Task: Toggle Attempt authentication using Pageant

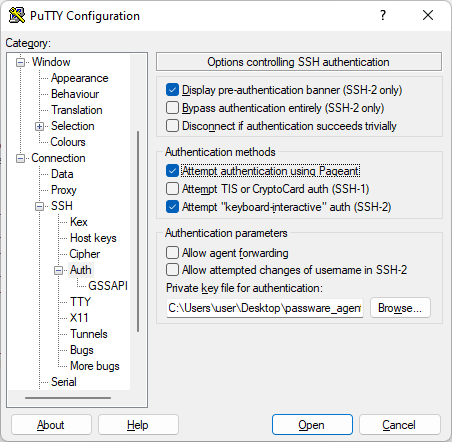Action: [172, 171]
